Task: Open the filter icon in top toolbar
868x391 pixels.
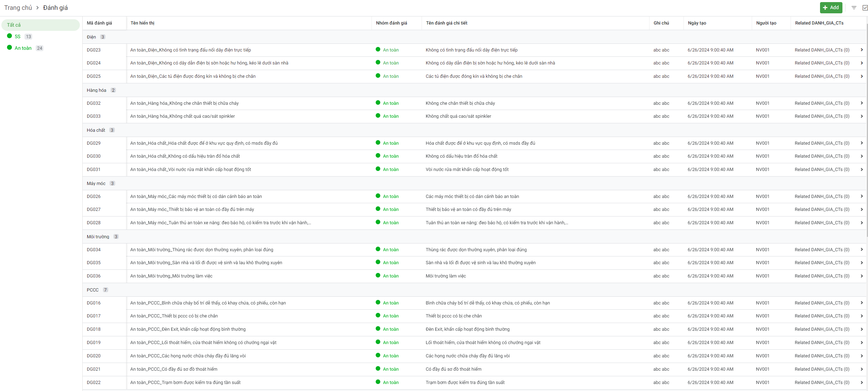Action: [854, 8]
